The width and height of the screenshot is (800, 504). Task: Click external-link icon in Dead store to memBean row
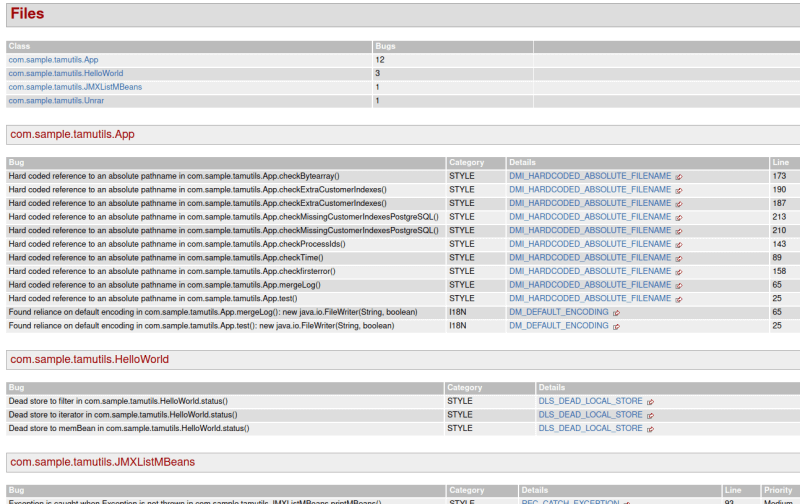click(x=650, y=429)
